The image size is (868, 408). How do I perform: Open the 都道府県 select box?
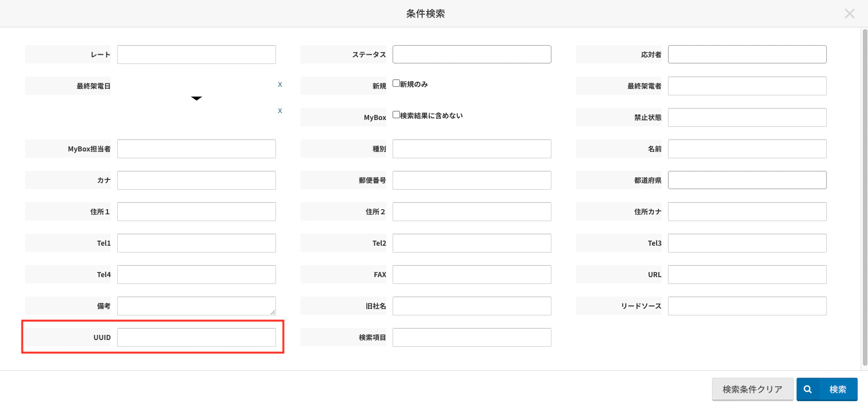point(747,180)
